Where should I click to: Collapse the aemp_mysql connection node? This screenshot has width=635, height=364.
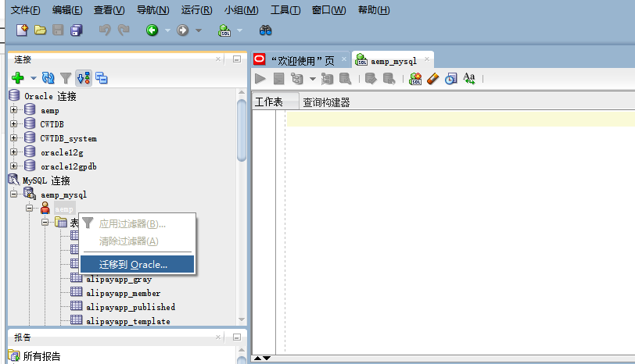(x=14, y=194)
